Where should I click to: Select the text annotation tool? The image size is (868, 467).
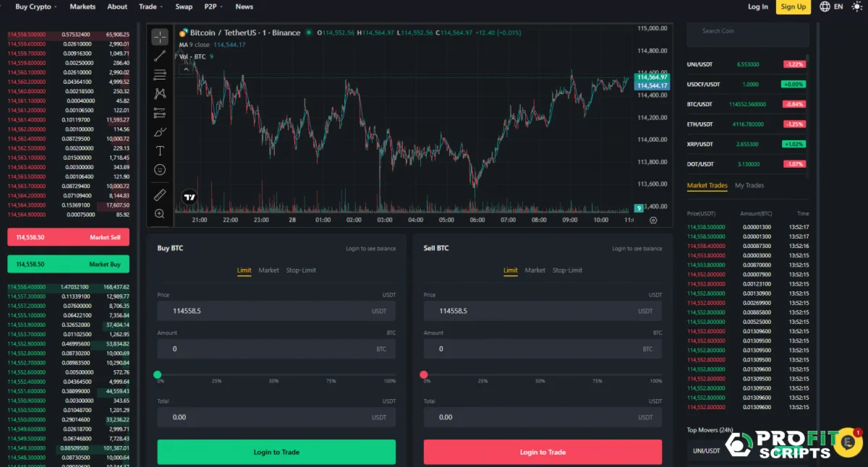pyautogui.click(x=159, y=150)
